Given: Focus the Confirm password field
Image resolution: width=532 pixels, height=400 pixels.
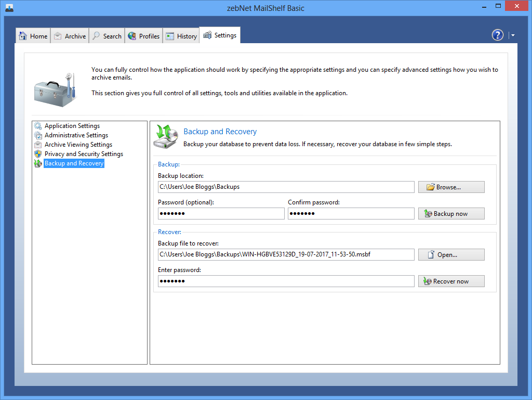Looking at the screenshot, I should pyautogui.click(x=351, y=214).
